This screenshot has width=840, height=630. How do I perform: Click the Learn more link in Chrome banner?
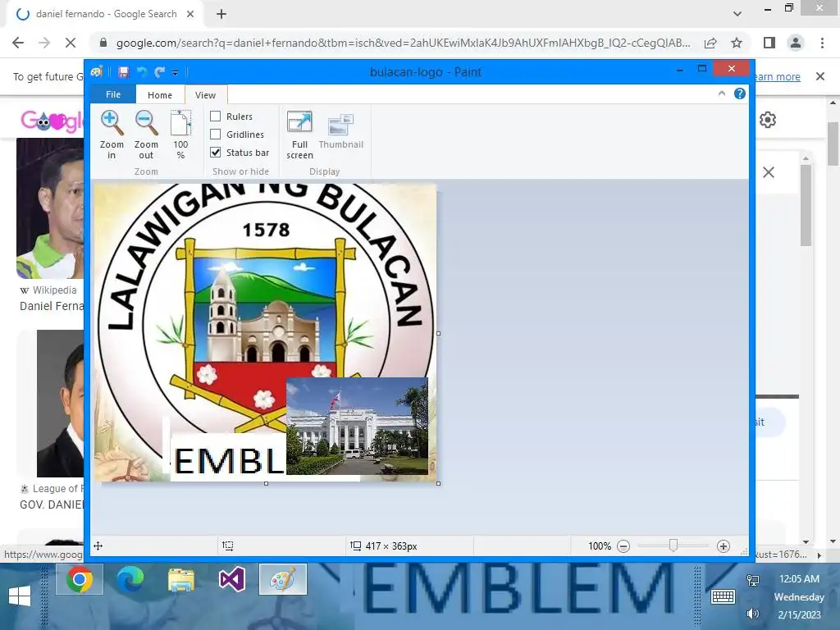click(776, 76)
